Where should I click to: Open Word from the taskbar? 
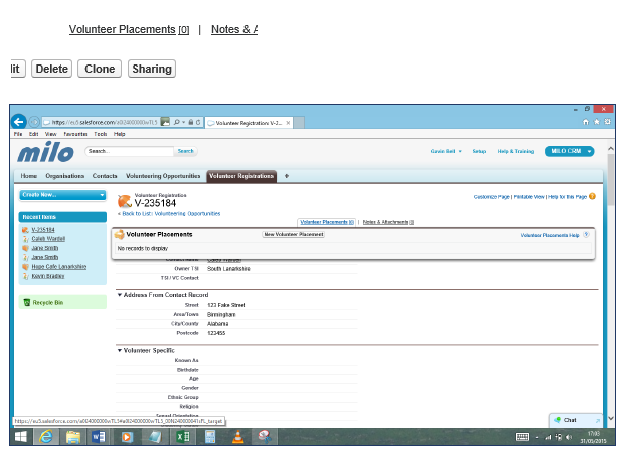[x=99, y=437]
